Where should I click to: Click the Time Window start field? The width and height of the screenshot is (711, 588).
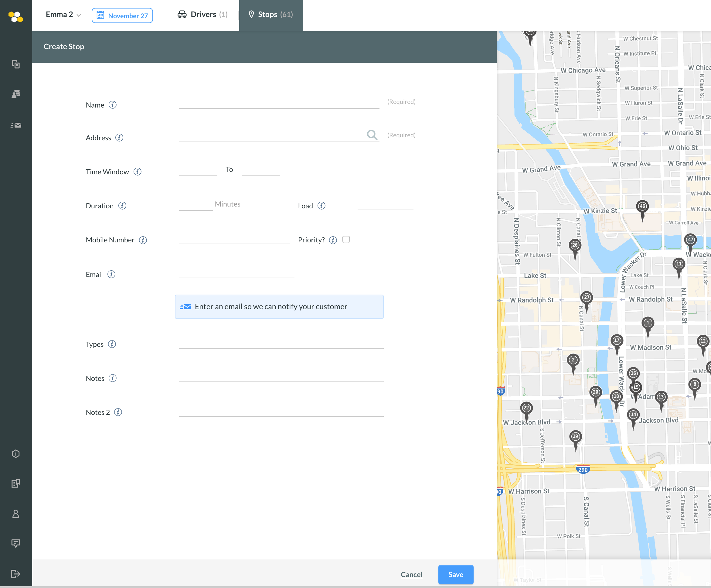198,170
